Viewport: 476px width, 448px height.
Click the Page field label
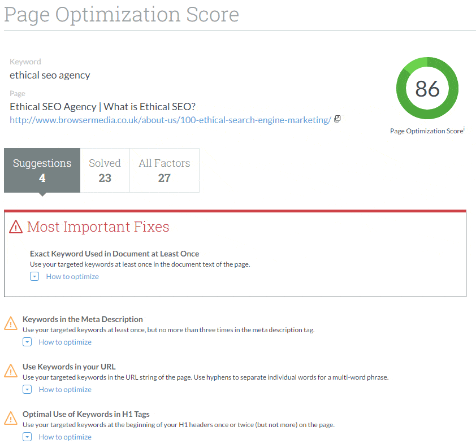pyautogui.click(x=18, y=93)
